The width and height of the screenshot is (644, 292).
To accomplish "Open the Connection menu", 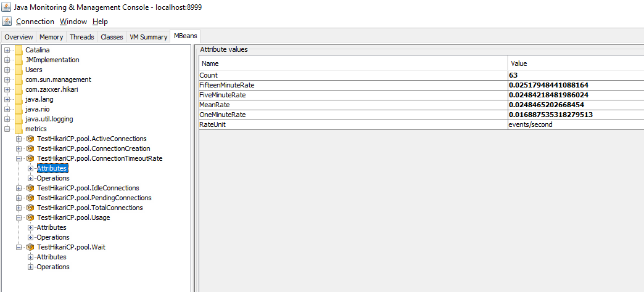I will coord(35,22).
